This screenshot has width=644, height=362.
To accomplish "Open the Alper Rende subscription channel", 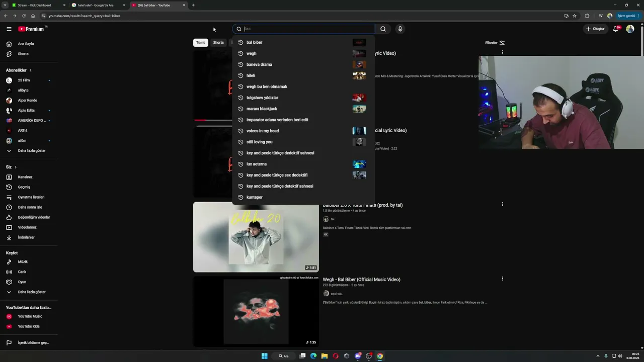I will [x=29, y=101].
